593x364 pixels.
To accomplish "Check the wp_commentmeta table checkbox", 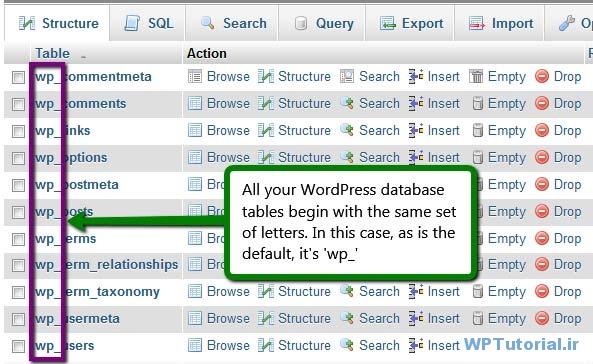I will [18, 78].
